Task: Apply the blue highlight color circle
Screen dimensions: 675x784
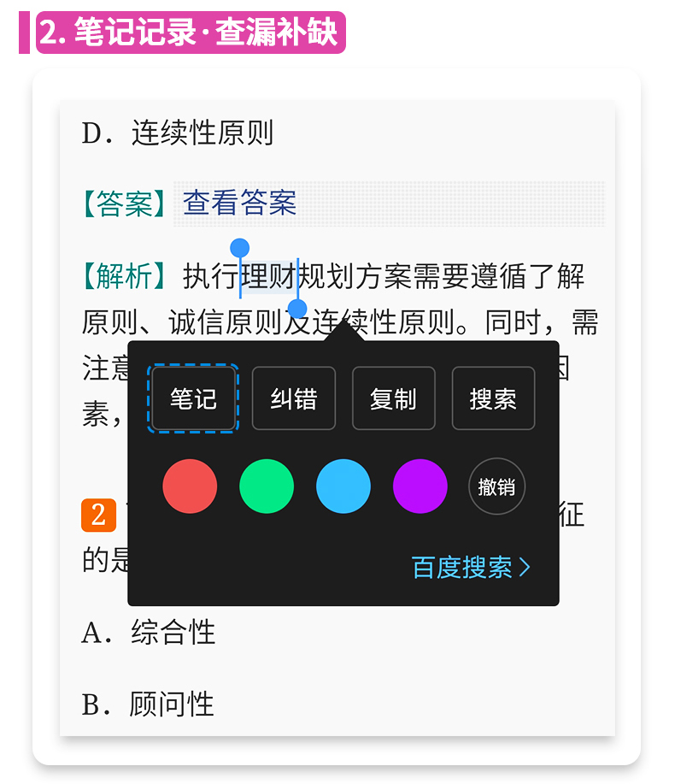Action: click(x=343, y=486)
